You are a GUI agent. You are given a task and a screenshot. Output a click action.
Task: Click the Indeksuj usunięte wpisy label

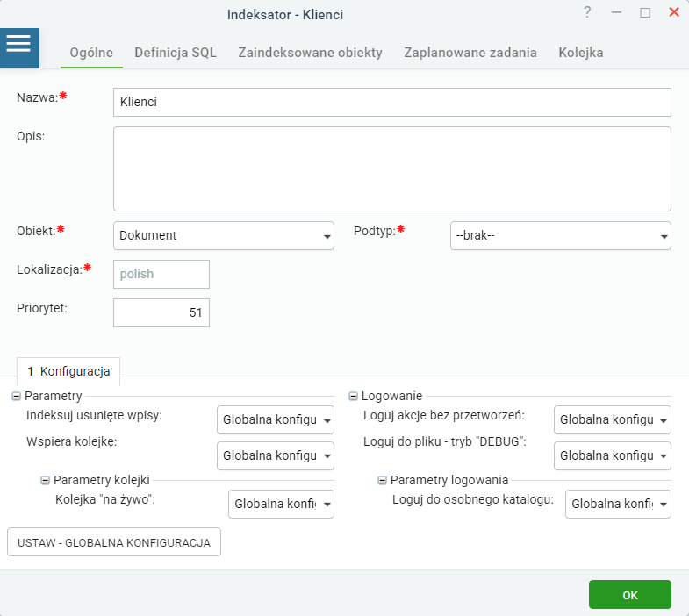click(94, 415)
